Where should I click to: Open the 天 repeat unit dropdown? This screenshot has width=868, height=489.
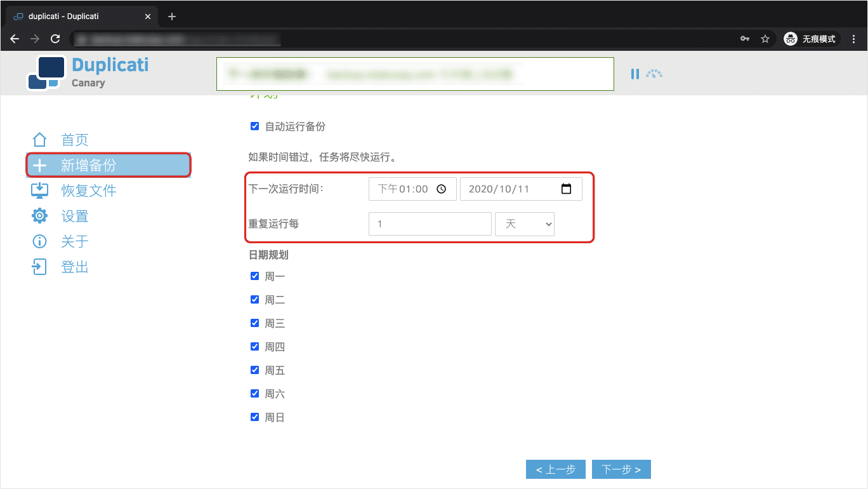click(x=525, y=224)
